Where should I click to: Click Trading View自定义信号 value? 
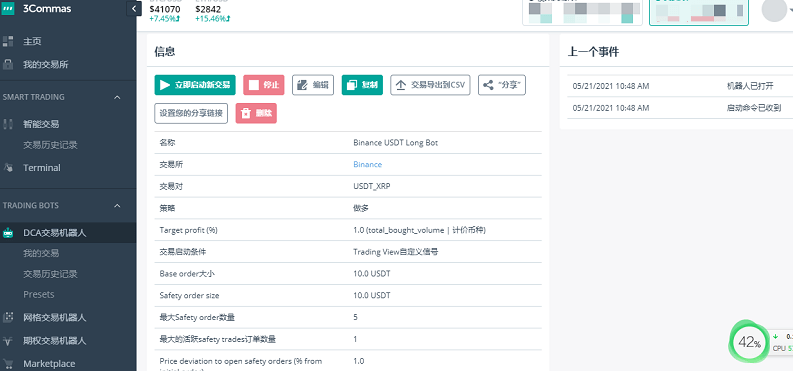coord(395,251)
